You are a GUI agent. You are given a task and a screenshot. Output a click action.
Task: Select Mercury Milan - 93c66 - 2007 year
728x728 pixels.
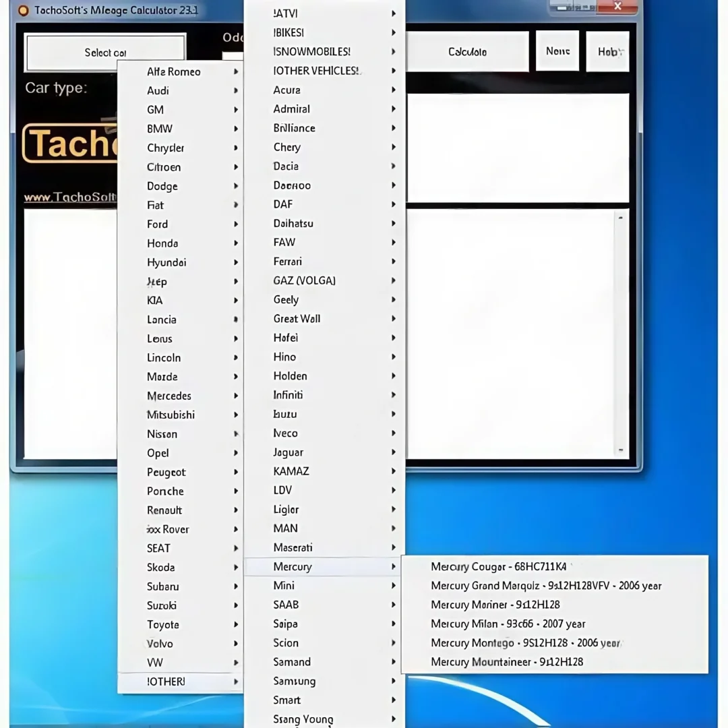554,624
